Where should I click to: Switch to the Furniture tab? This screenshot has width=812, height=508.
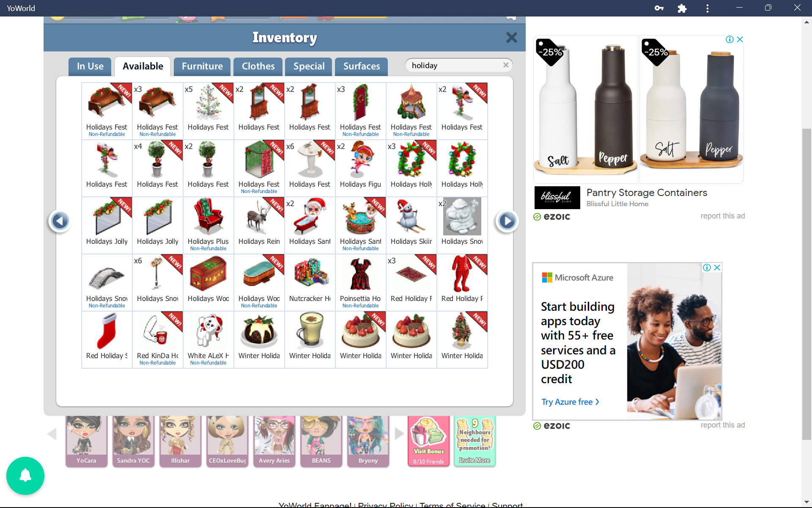(202, 66)
